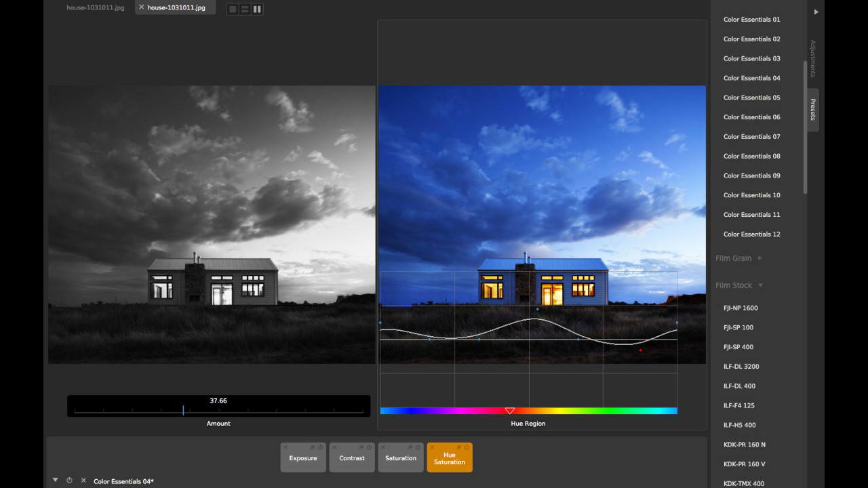The width and height of the screenshot is (868, 488).
Task: Pin the Exposure adjustment
Action: point(313,447)
